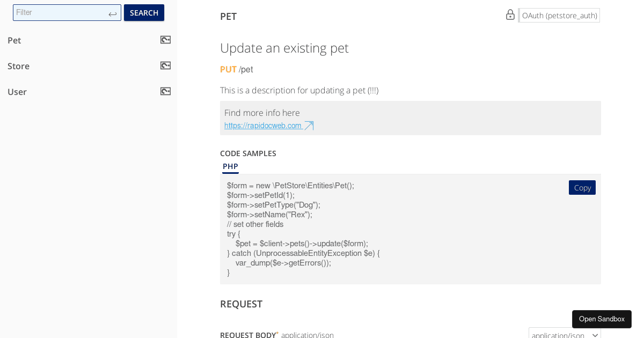This screenshot has width=644, height=338.
Task: Select Pet in the navigation sidebar
Action: tap(14, 40)
